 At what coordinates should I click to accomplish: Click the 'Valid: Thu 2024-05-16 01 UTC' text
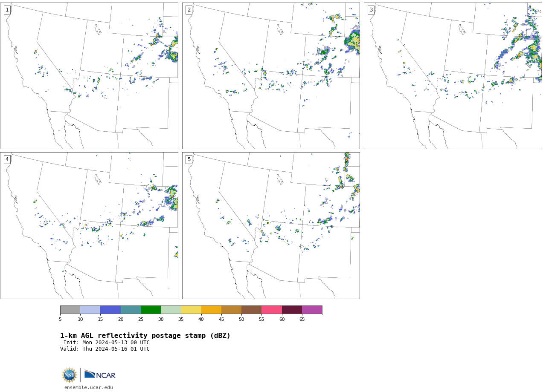pos(105,349)
